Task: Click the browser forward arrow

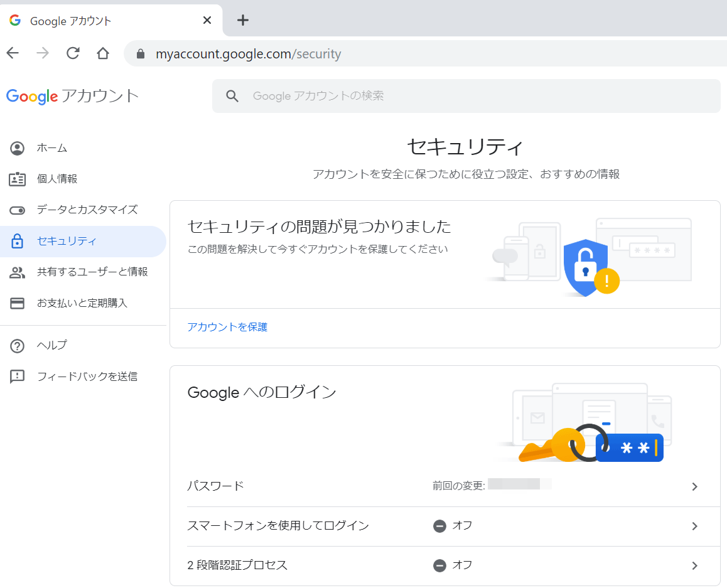Action: coord(43,53)
